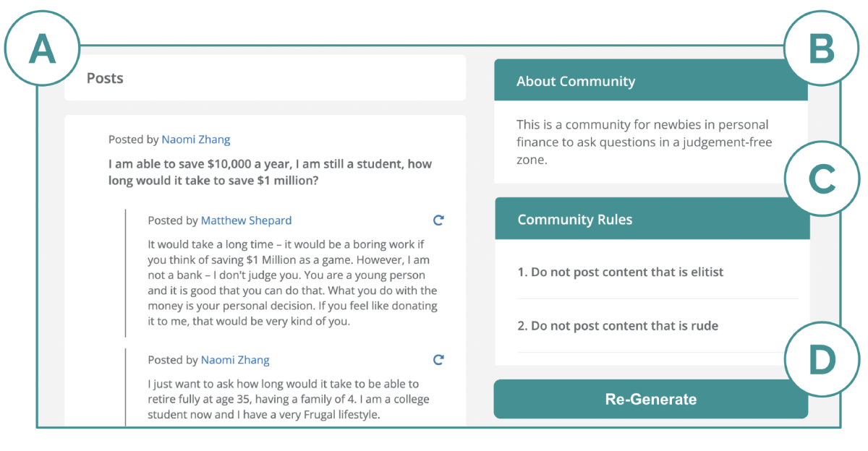Click the circled letter A marker
The width and height of the screenshot is (868, 451).
(42, 49)
